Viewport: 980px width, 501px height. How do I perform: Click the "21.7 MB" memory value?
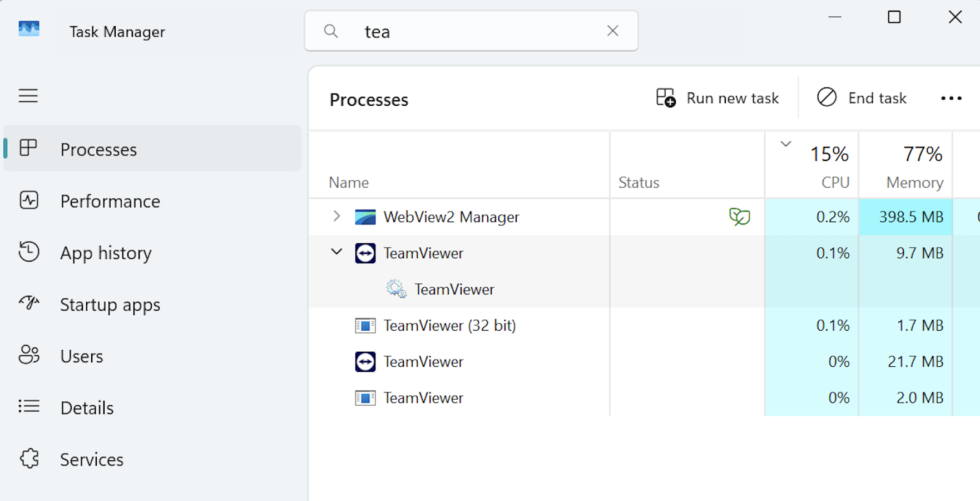point(915,362)
